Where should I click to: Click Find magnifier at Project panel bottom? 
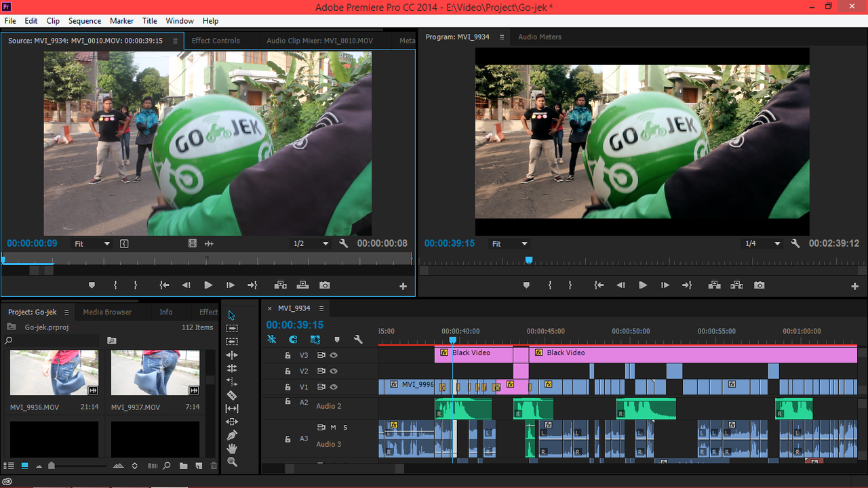pyautogui.click(x=167, y=466)
